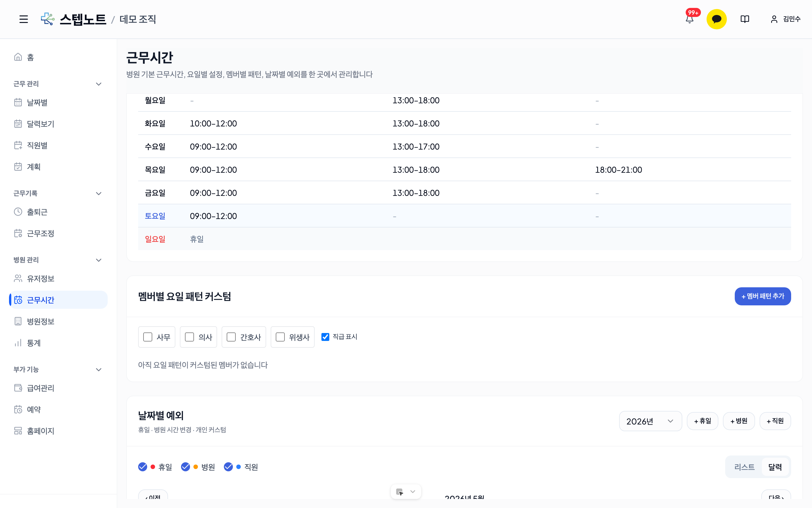Click the 유저정보 people icon
Screen dimensions: 812x508
18,278
